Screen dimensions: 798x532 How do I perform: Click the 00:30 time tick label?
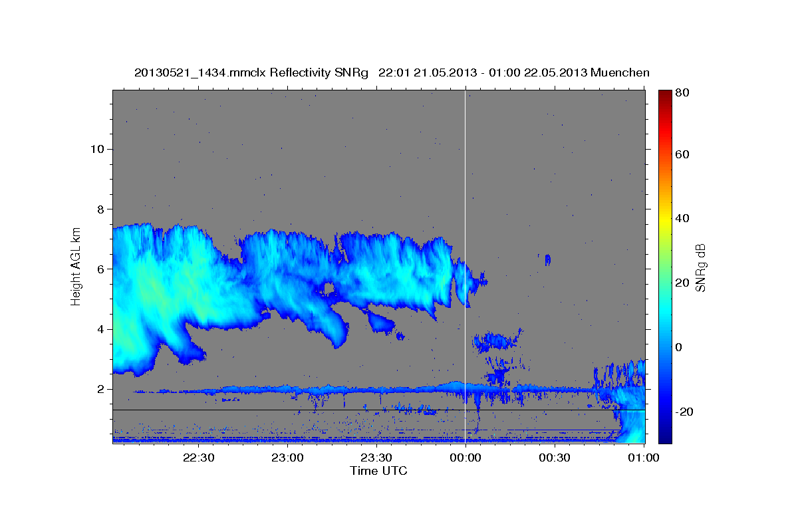coord(555,458)
